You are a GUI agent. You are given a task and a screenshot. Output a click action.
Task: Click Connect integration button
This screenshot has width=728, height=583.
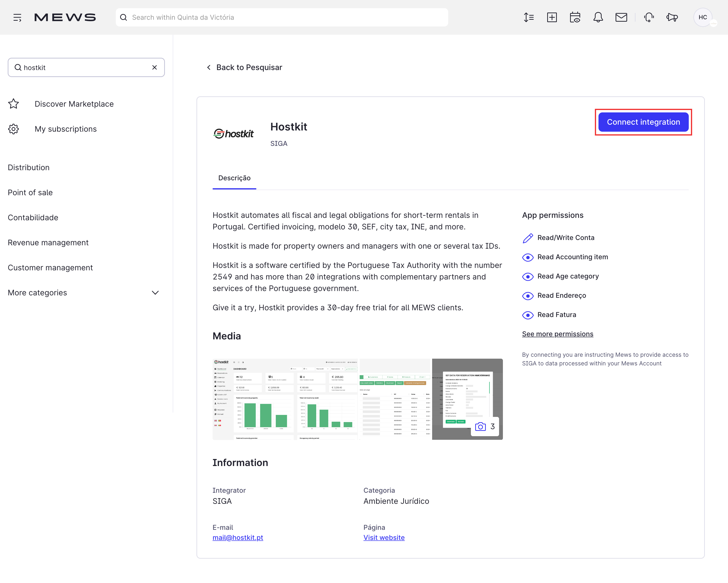point(643,122)
